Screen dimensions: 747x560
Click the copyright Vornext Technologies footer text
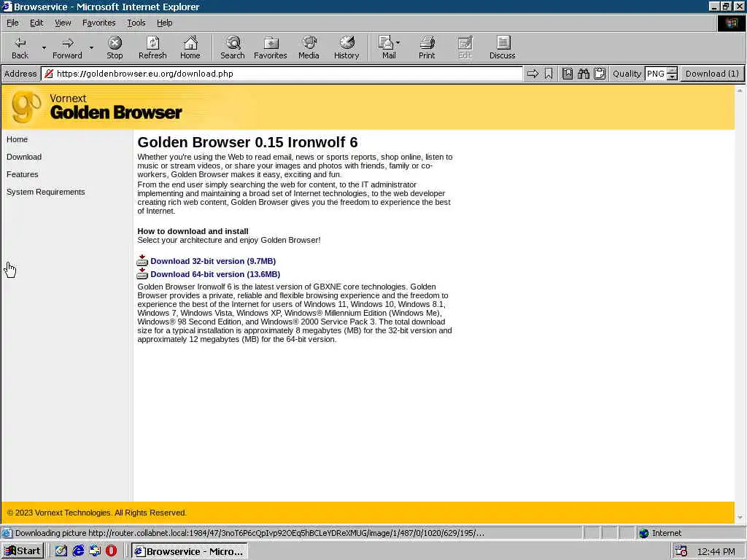pos(96,513)
